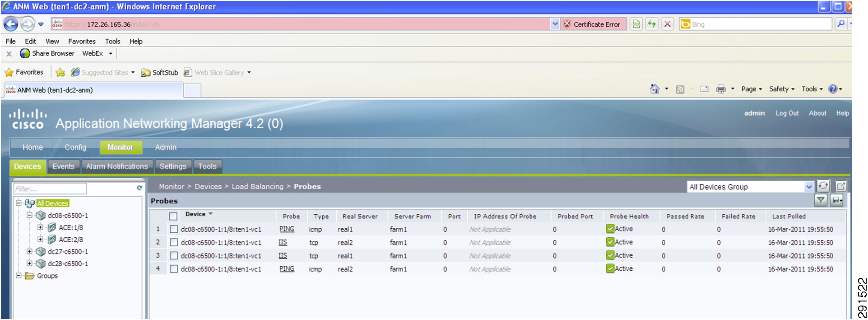Open the All Devices Group dropdown

(809, 187)
